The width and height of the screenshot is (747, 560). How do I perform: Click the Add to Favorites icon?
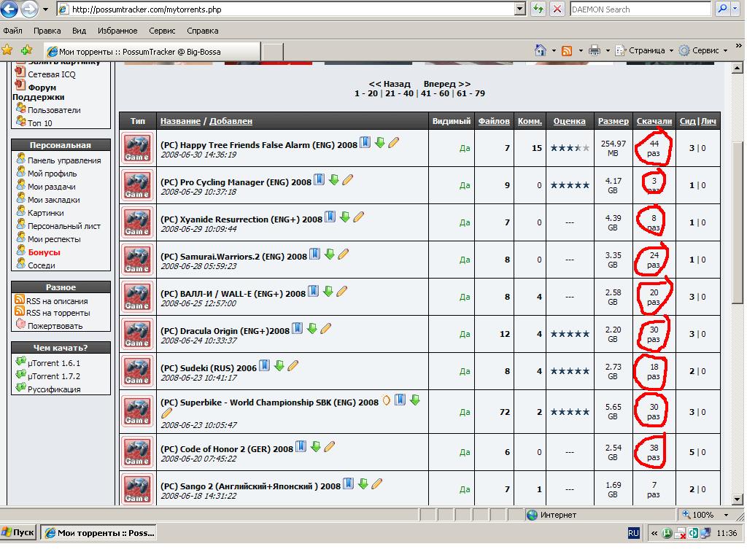pos(27,50)
